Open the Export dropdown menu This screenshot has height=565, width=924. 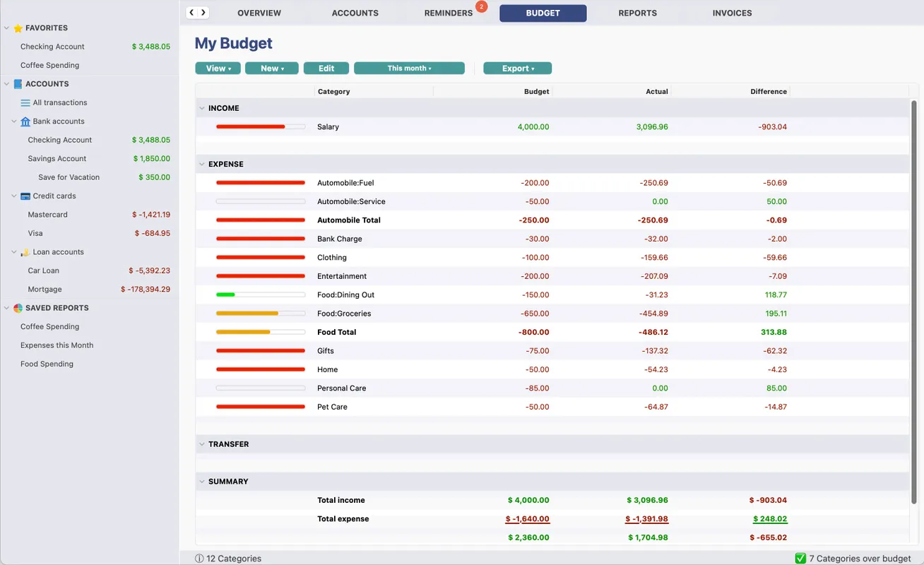pyautogui.click(x=517, y=69)
